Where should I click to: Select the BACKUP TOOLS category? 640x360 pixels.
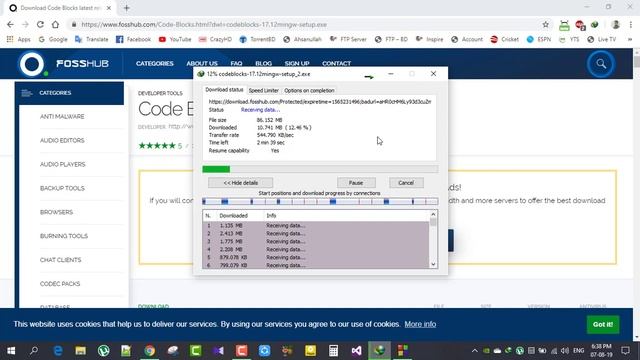point(62,188)
